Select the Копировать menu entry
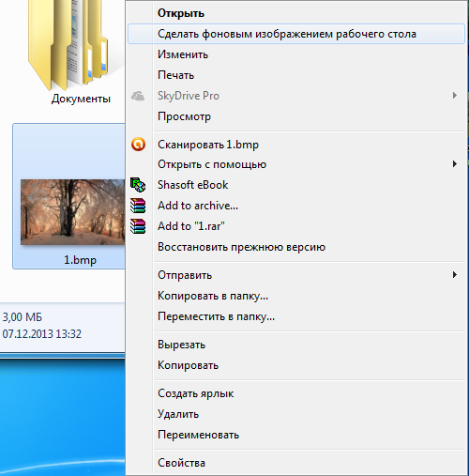This screenshot has height=476, width=469. tap(295, 365)
